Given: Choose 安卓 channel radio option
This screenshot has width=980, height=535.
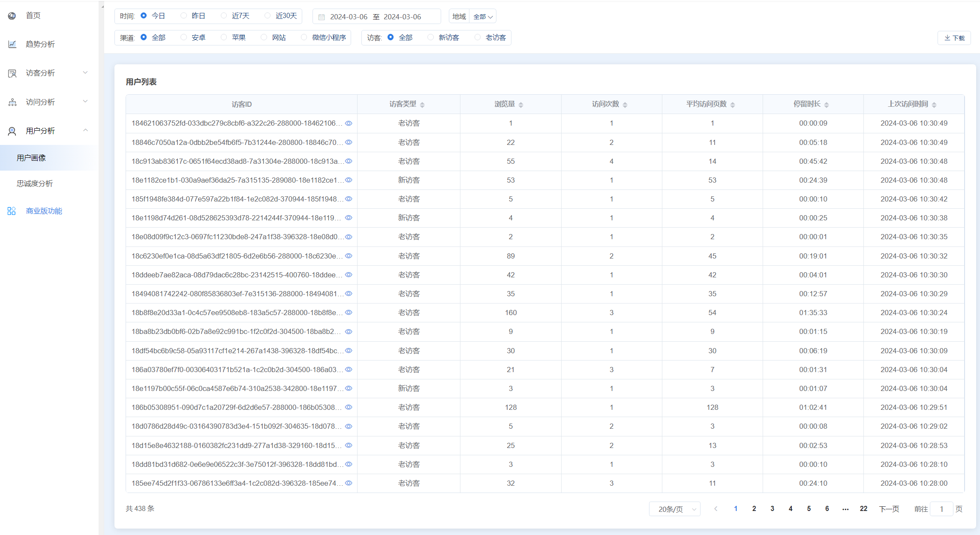Looking at the screenshot, I should tap(183, 37).
